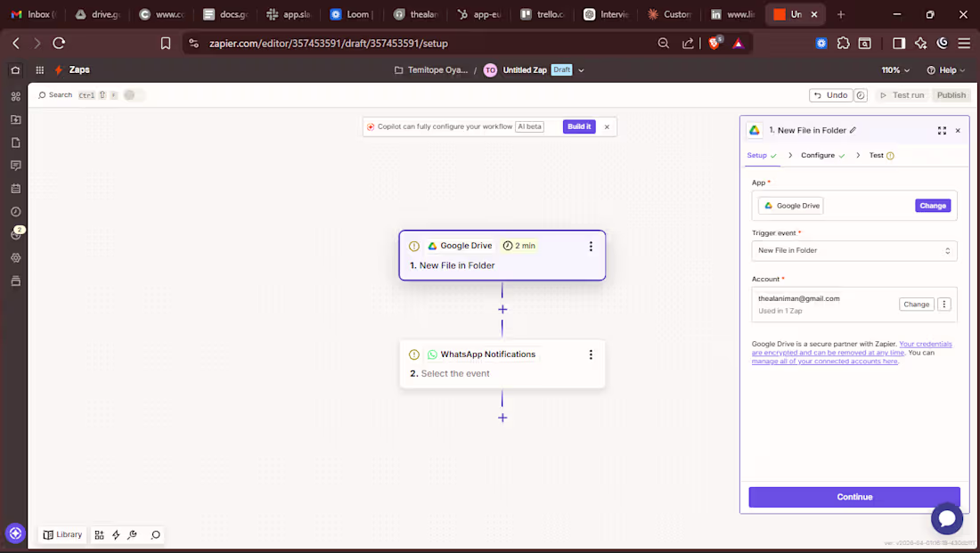This screenshot has width=980, height=553.
Task: Toggle the switch next to Search shortcut
Action: pos(133,95)
